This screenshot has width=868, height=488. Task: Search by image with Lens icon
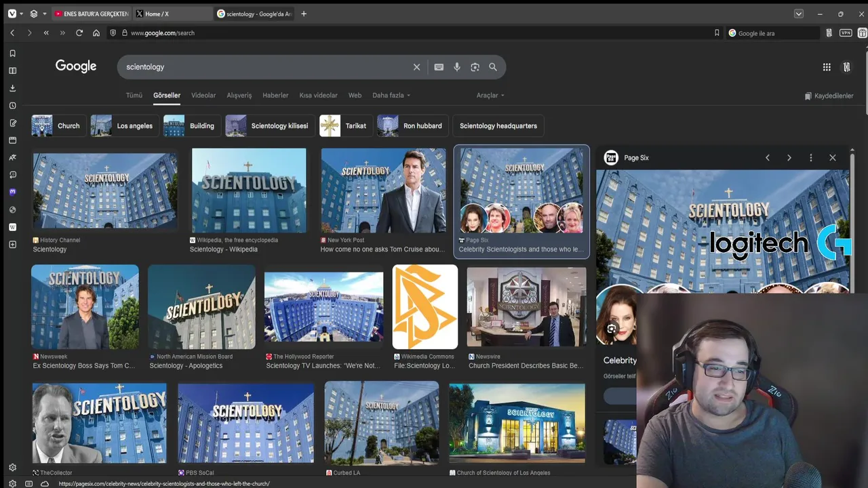click(475, 67)
